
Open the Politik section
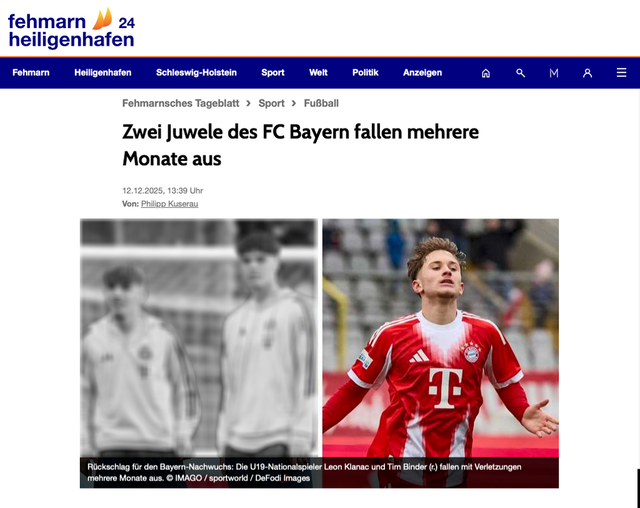click(365, 73)
